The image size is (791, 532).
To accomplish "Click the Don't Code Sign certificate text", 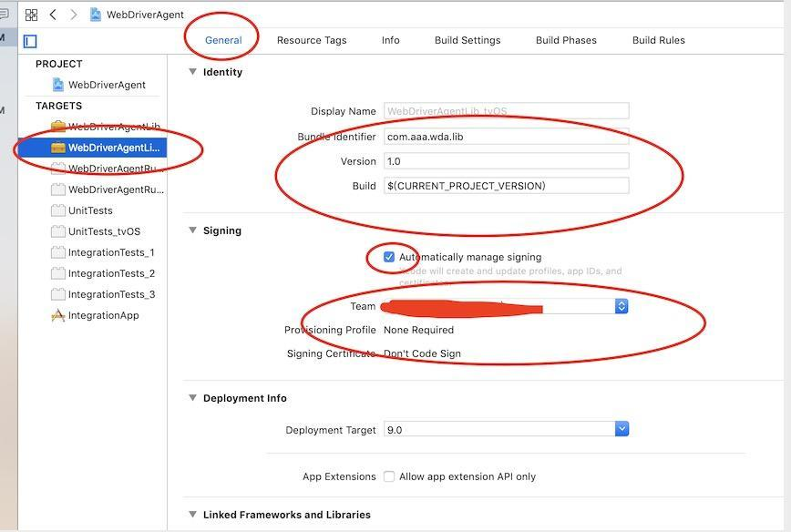I will (x=422, y=353).
